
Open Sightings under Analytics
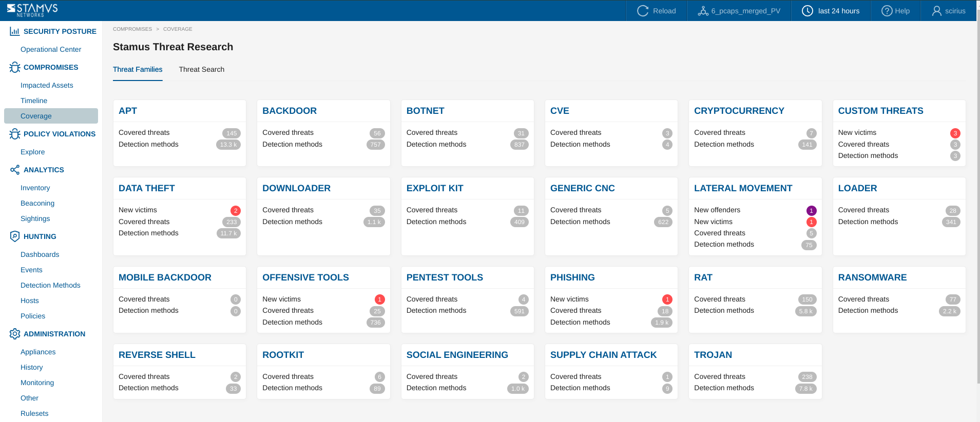coord(35,218)
